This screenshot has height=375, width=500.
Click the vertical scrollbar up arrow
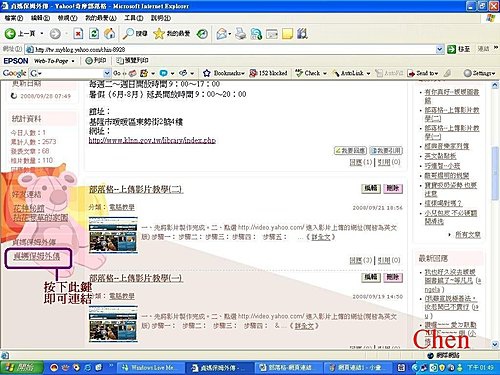pyautogui.click(x=495, y=85)
